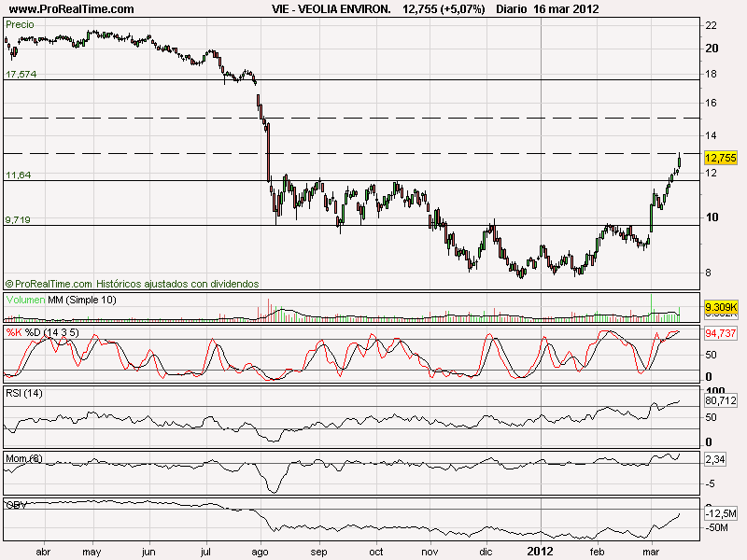Click the 22 price axis label
Image resolution: width=747 pixels, height=560 pixels.
pyautogui.click(x=712, y=25)
